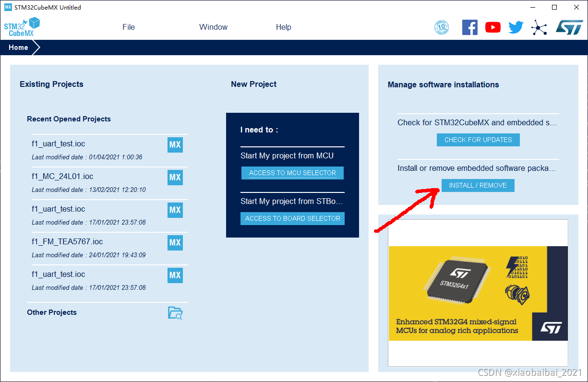Click Last modified date 24/01/2021 19:43:09
The width and height of the screenshot is (588, 382).
pyautogui.click(x=89, y=255)
